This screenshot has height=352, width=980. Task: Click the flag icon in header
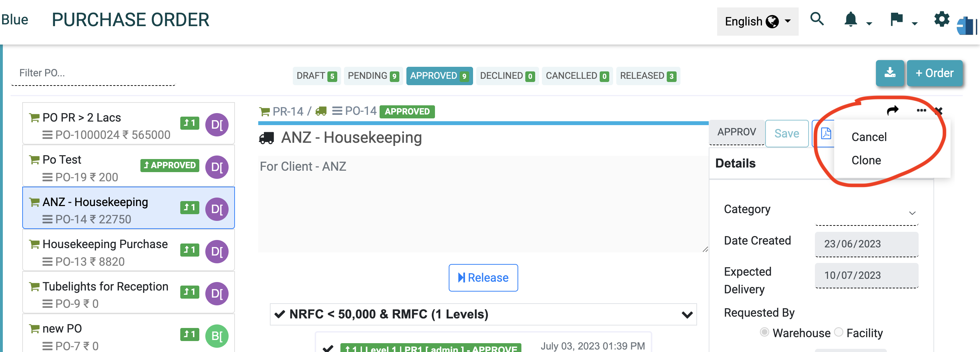click(896, 19)
